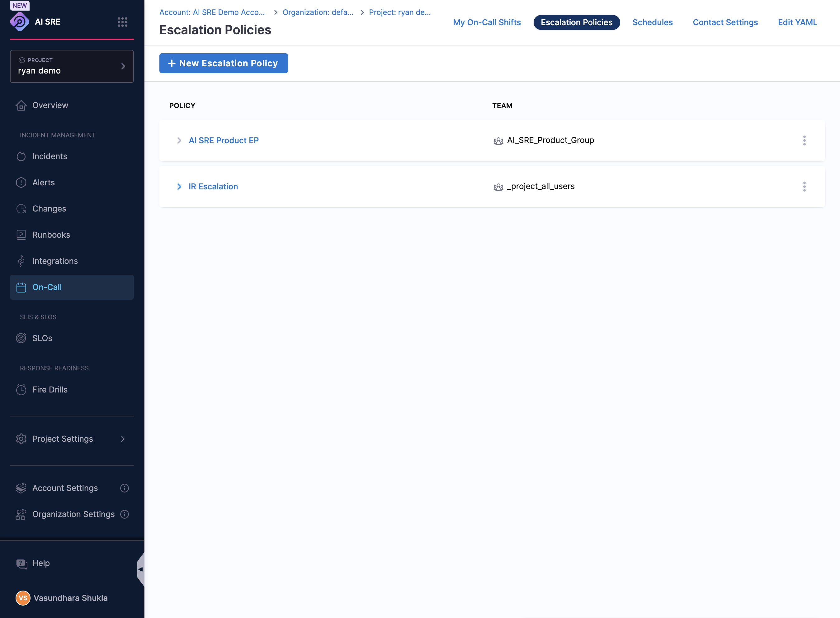Click the _project_all_users team name
The height and width of the screenshot is (618, 840).
[x=540, y=187]
